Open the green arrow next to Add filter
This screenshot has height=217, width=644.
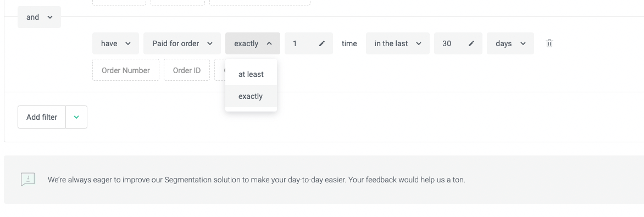pos(76,117)
